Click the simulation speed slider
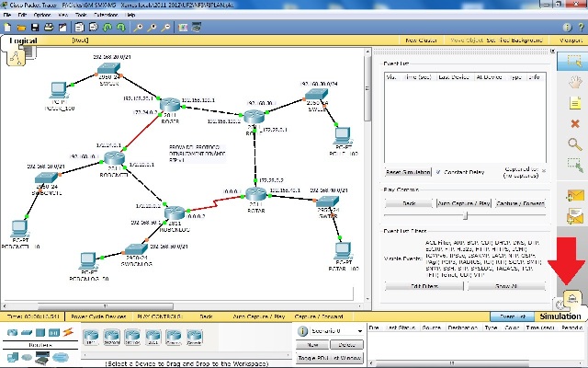 [465, 215]
